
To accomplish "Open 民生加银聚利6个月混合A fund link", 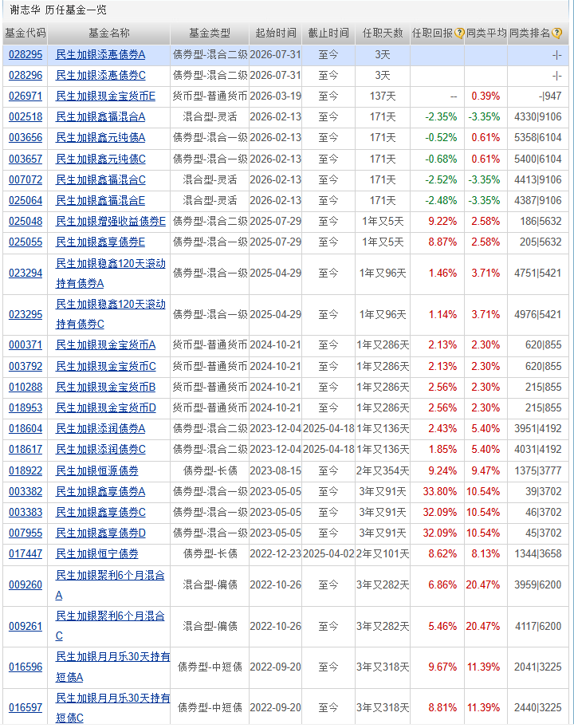I will [x=110, y=585].
